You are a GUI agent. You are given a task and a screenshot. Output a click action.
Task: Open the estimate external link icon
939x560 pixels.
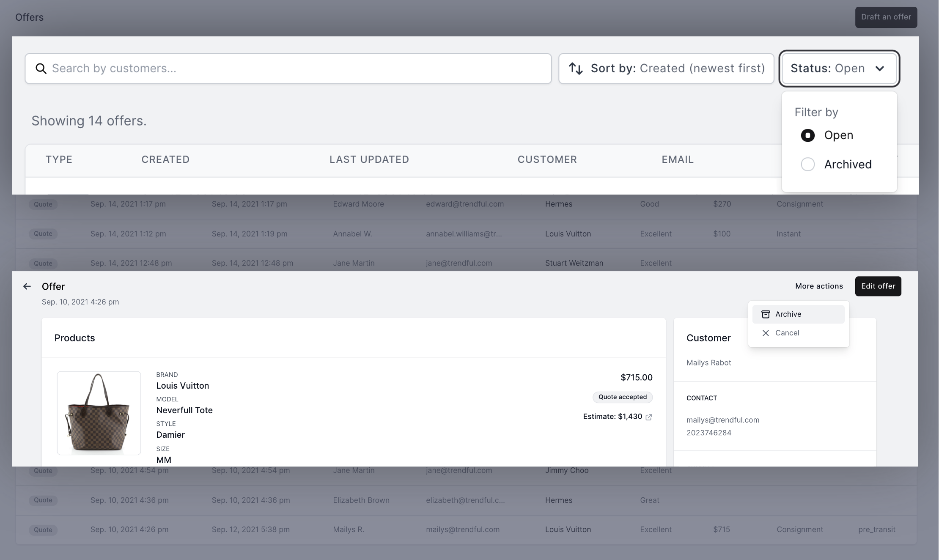coord(649,417)
